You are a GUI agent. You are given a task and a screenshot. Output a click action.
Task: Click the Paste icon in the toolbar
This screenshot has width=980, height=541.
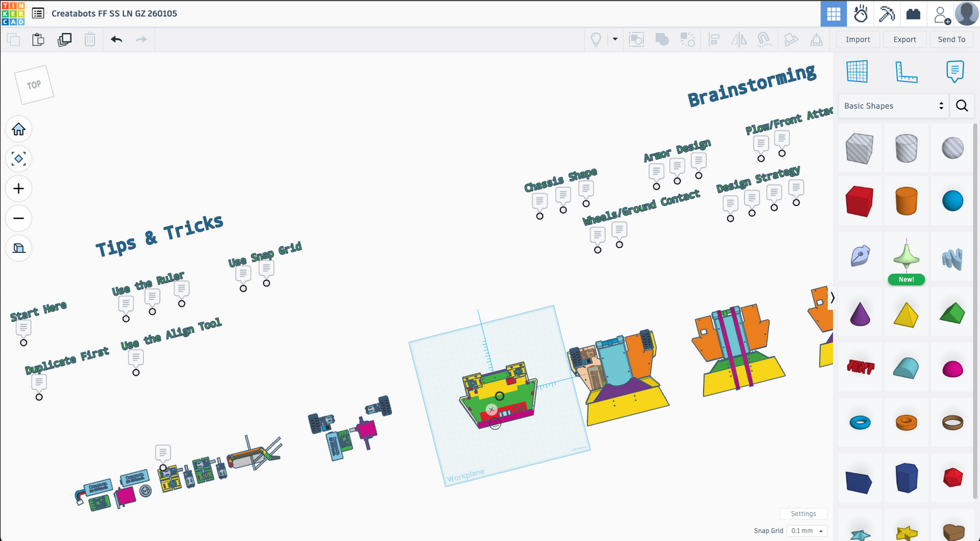[x=39, y=39]
